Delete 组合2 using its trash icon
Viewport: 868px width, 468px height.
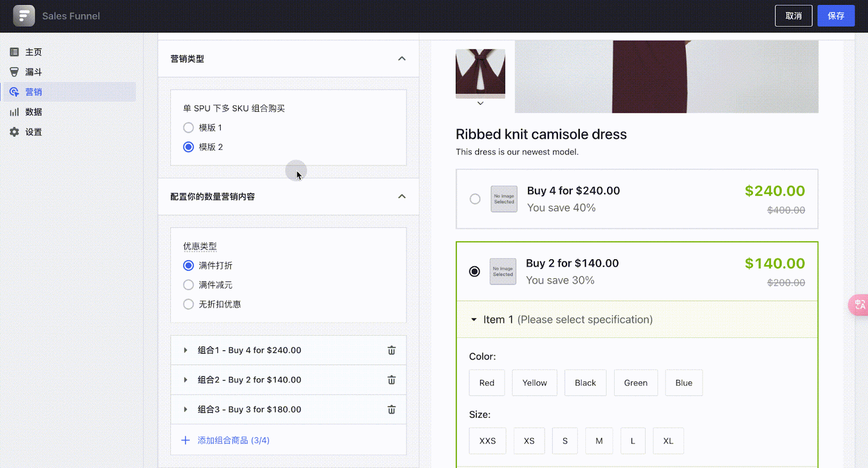392,380
